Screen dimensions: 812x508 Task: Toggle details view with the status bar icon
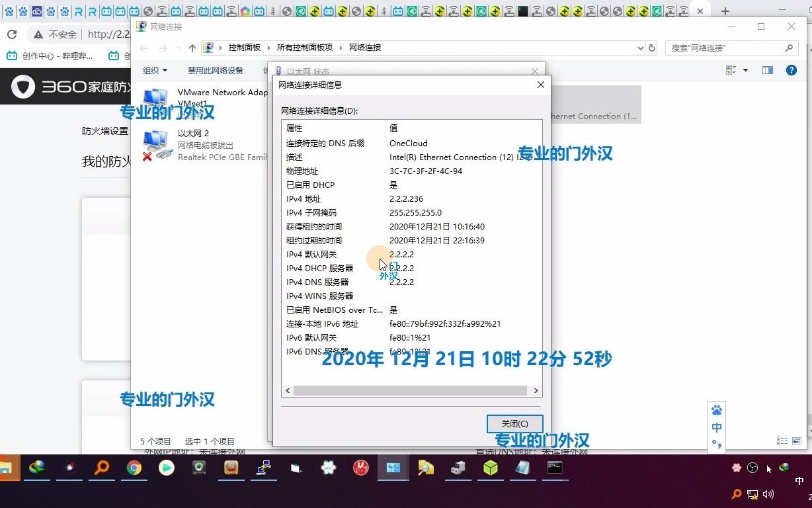point(782,441)
